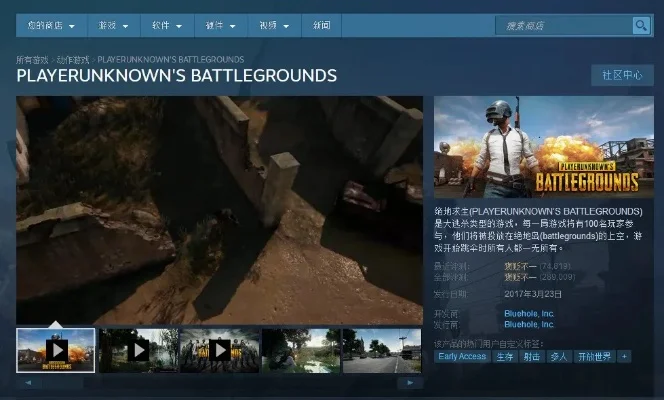This screenshot has width=664, height=400.
Task: Open the 社区中心 community hub button
Action: pyautogui.click(x=622, y=75)
